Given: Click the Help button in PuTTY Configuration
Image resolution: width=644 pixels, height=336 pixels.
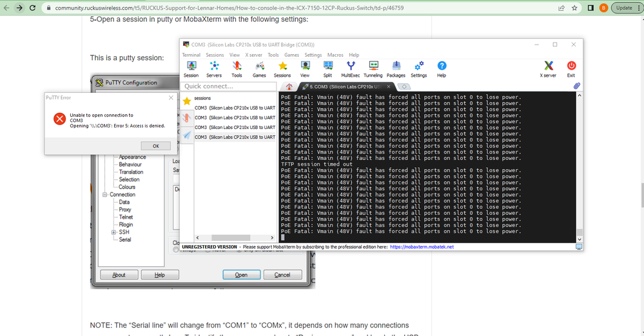Looking at the screenshot, I should tap(160, 275).
